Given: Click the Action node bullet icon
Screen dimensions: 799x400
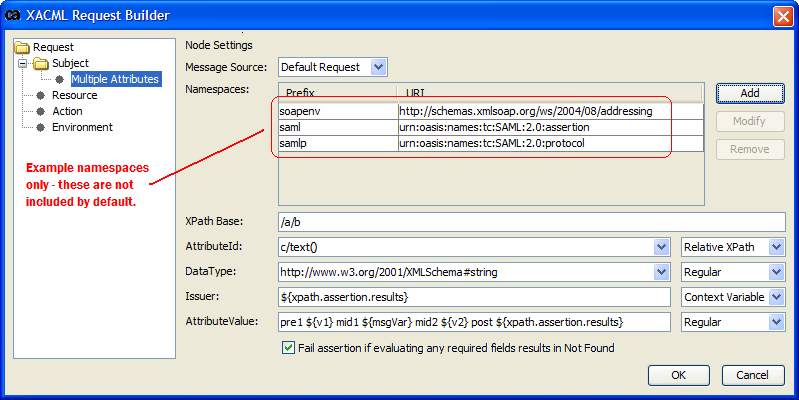Looking at the screenshot, I should 41,111.
